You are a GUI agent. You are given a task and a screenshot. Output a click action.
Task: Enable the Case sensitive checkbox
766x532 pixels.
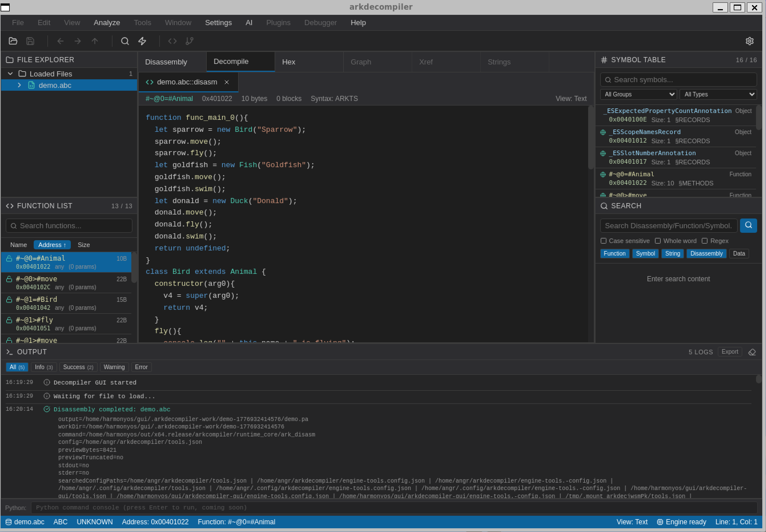pyautogui.click(x=604, y=241)
